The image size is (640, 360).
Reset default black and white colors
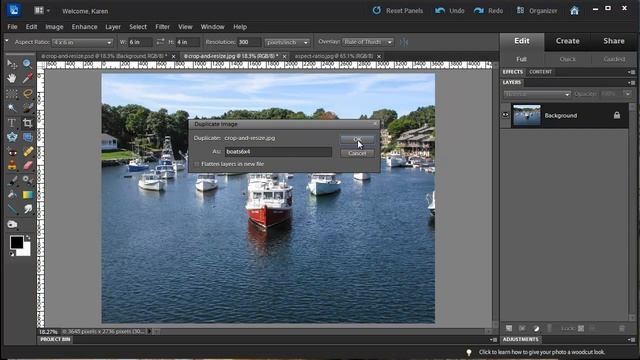[x=12, y=254]
